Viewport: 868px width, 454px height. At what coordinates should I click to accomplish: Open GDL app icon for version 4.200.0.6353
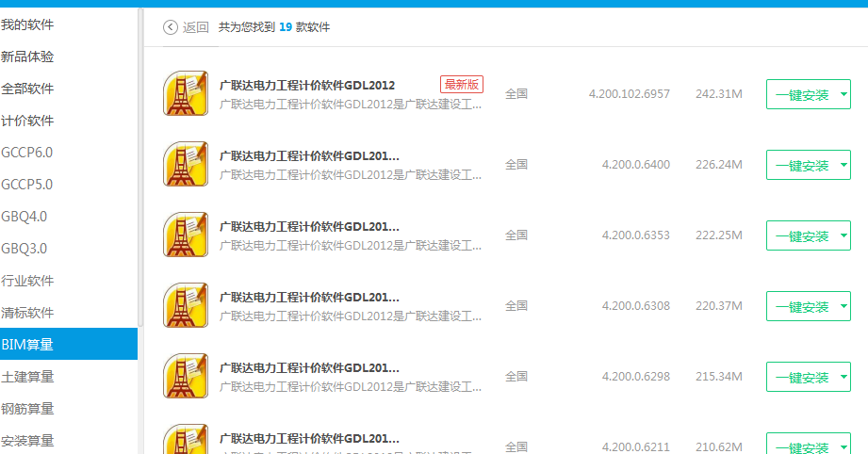point(186,235)
